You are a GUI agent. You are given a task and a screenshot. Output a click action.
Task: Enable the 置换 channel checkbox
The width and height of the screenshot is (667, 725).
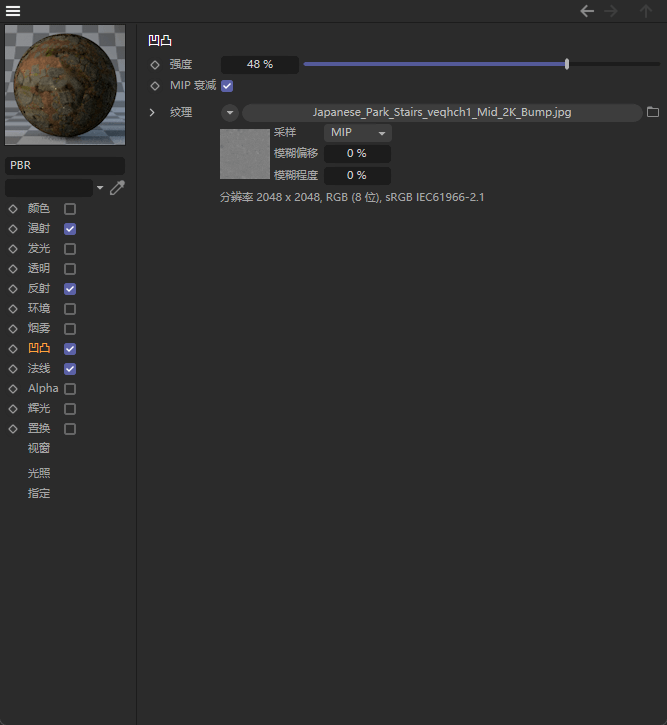[x=70, y=429]
